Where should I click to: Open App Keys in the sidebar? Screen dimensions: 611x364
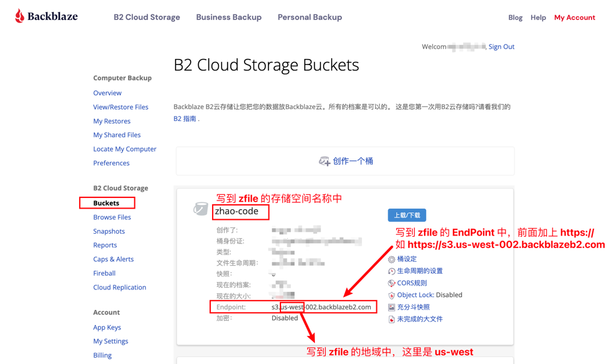pos(107,327)
